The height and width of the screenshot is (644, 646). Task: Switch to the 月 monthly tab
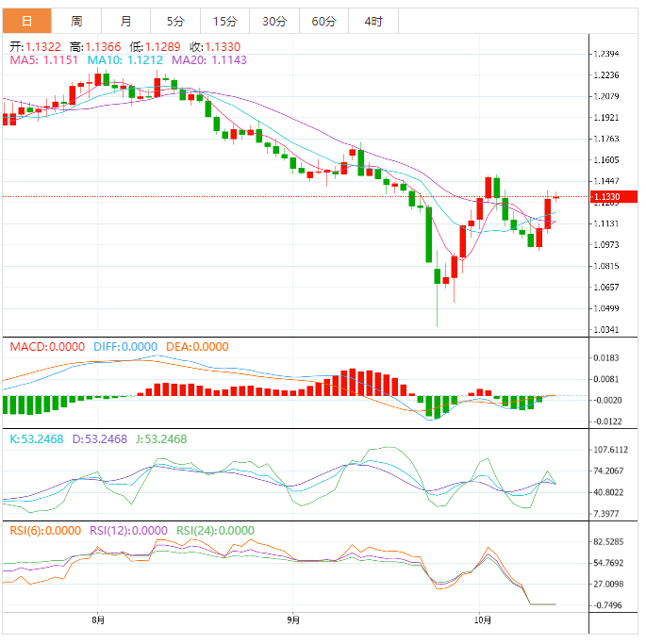coord(126,21)
